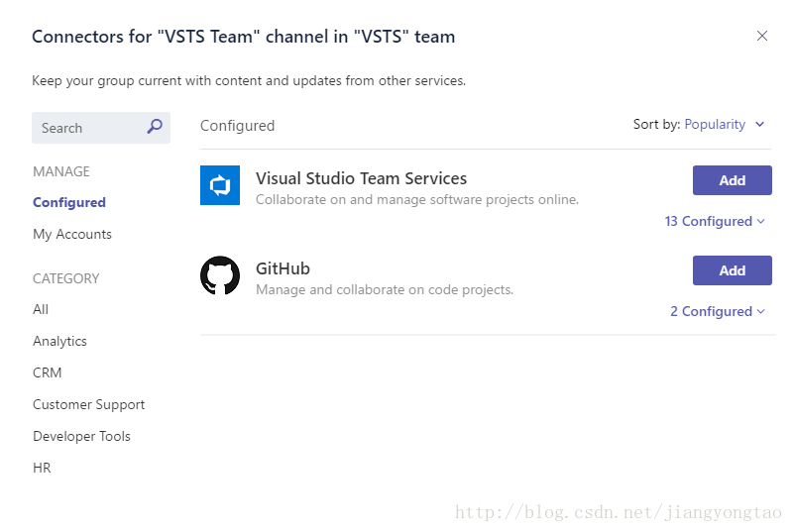Close the Connectors dialog
Viewport: 793px width, 532px height.
tap(761, 36)
